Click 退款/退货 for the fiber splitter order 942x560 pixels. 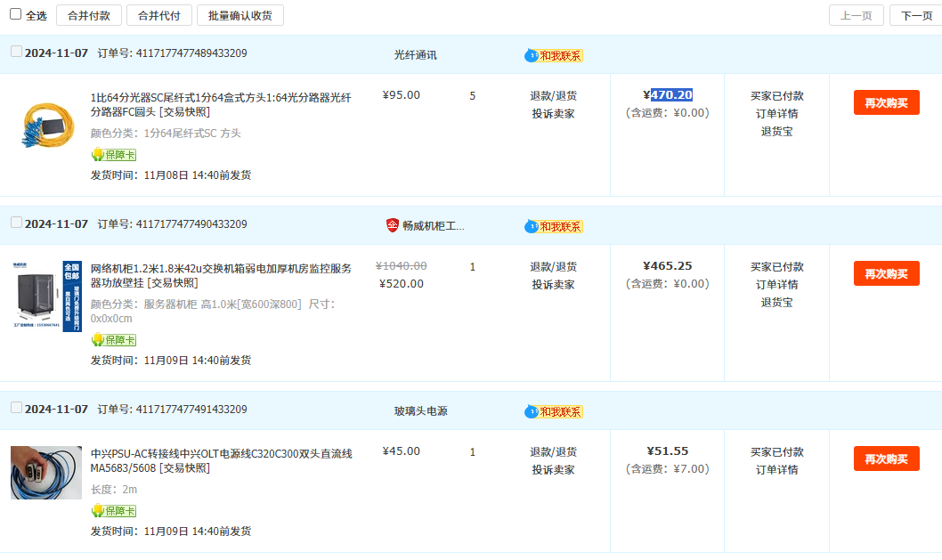coord(553,96)
